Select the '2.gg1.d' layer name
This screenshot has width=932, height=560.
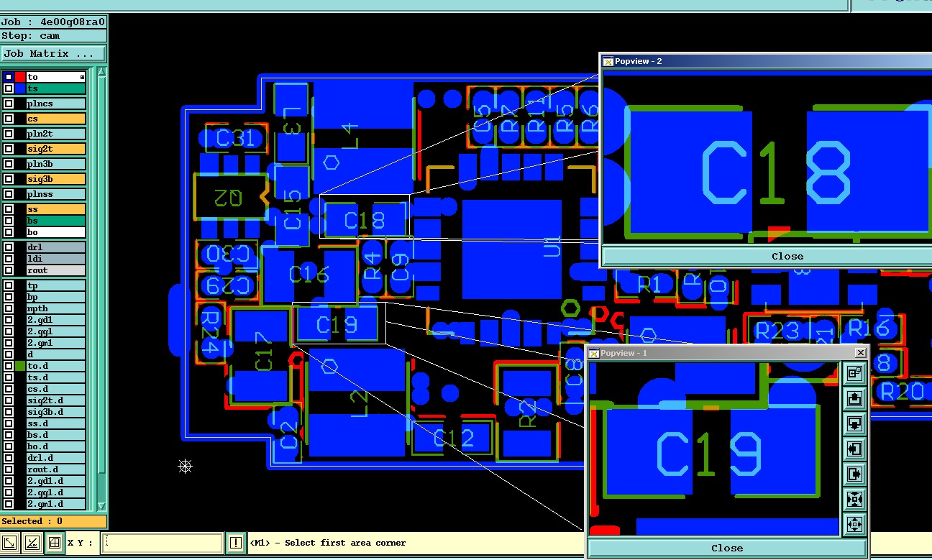click(x=56, y=492)
